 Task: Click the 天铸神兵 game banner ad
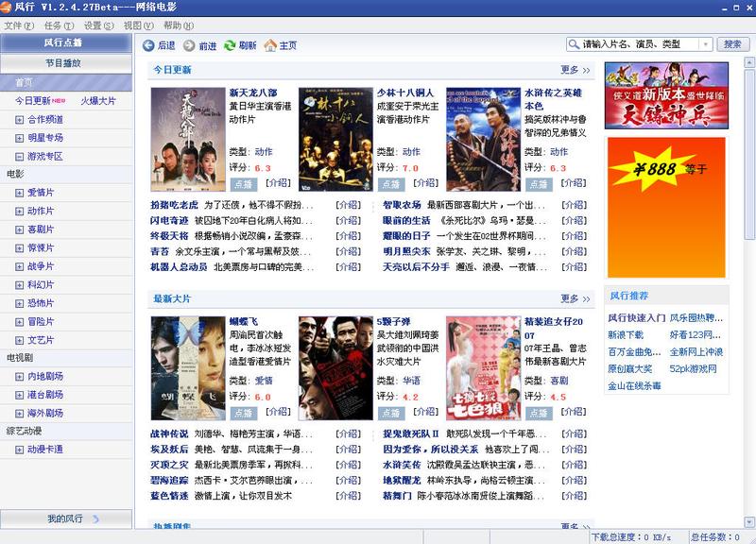666,95
